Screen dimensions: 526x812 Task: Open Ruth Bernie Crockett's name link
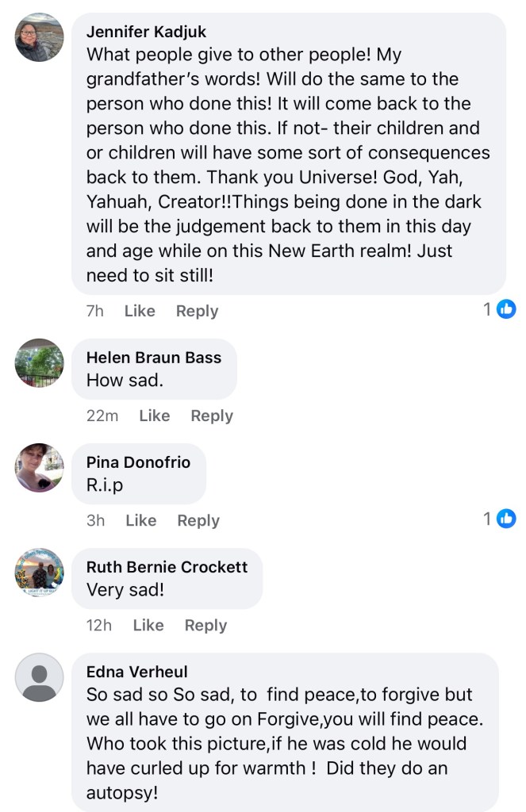point(167,567)
